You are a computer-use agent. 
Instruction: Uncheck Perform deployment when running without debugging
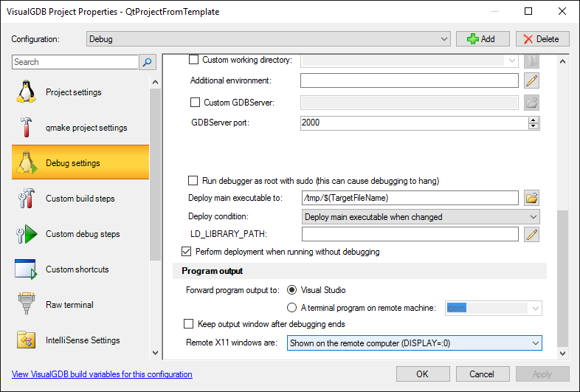187,252
